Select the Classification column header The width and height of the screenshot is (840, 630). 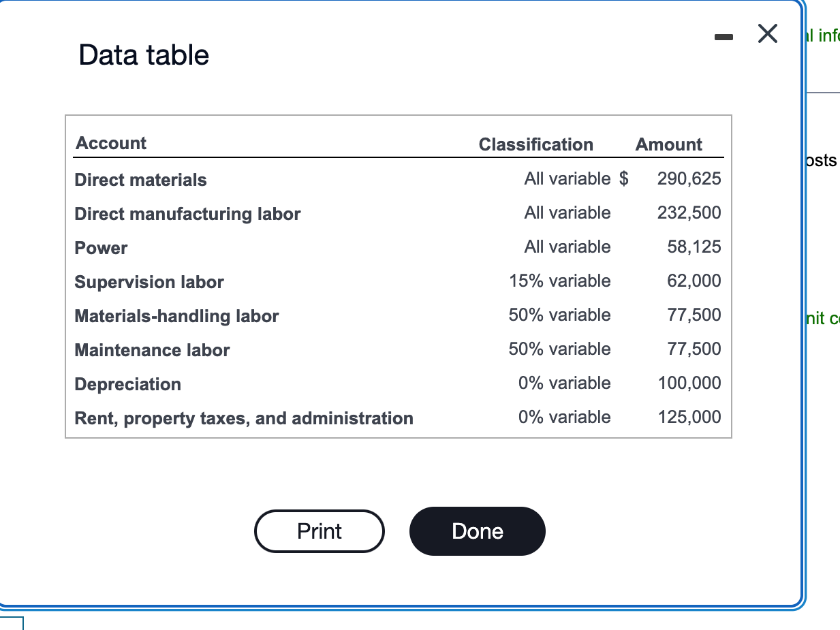pyautogui.click(x=535, y=144)
